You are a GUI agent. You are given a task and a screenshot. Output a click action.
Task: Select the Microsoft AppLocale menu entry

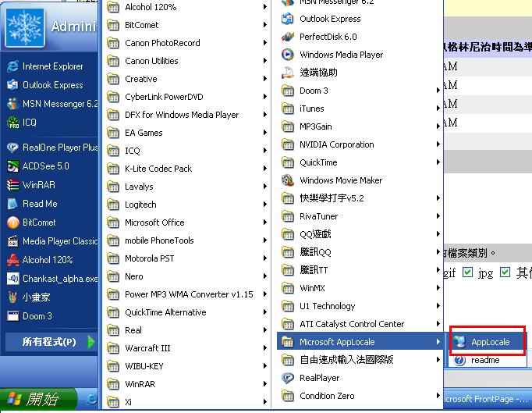360,342
